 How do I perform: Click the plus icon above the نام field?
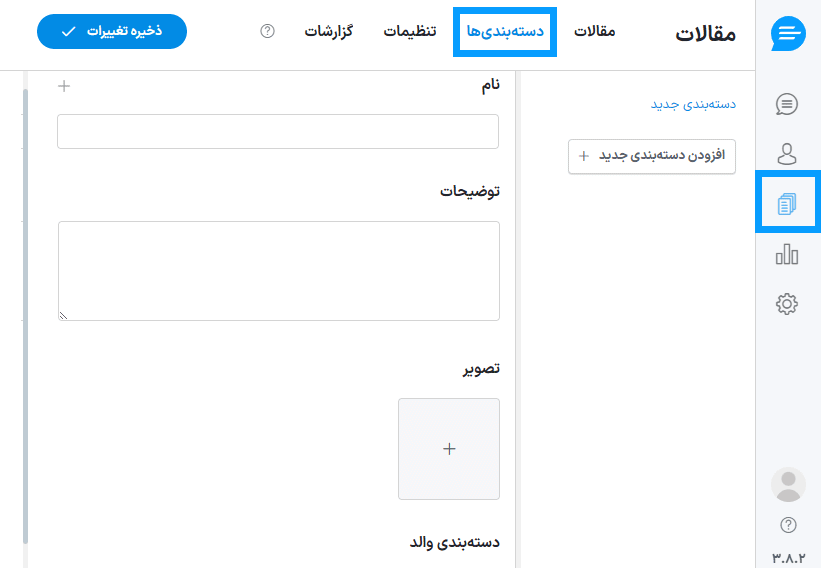coord(64,86)
